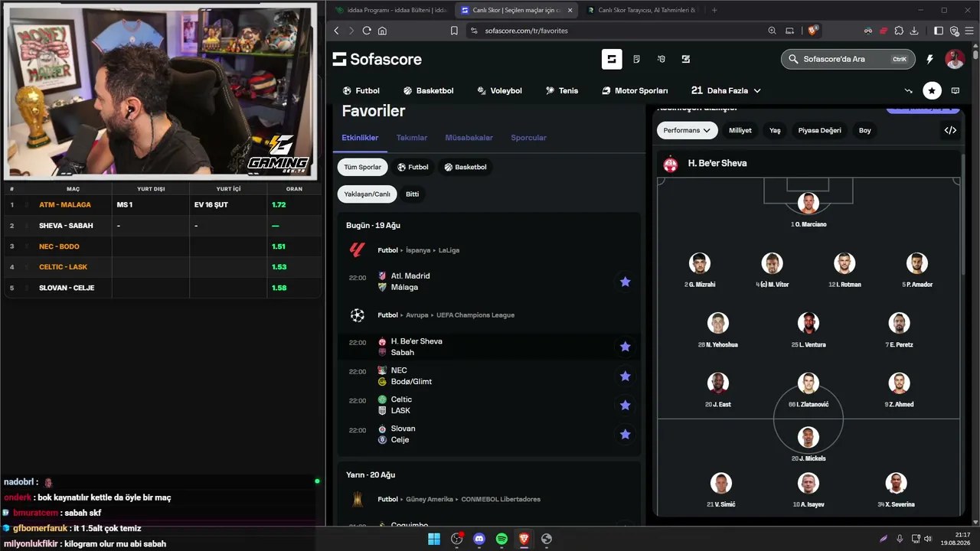Go back to the previous page

point(336,31)
